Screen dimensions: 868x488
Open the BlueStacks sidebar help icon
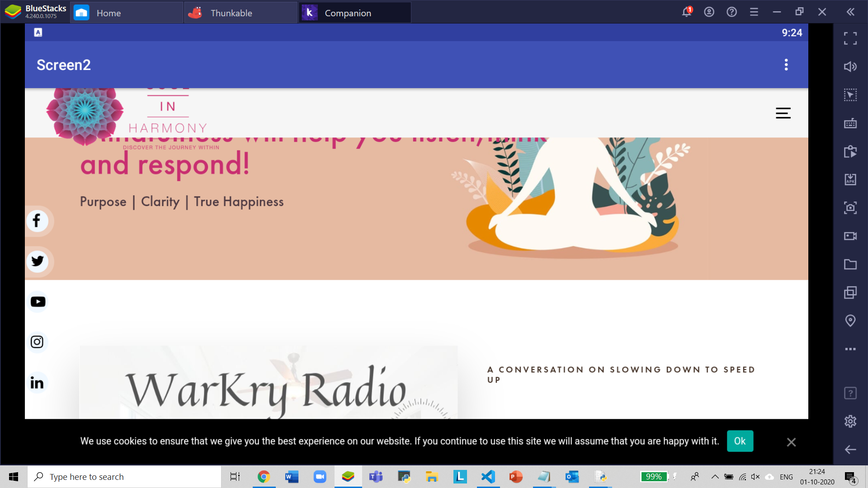(x=850, y=393)
